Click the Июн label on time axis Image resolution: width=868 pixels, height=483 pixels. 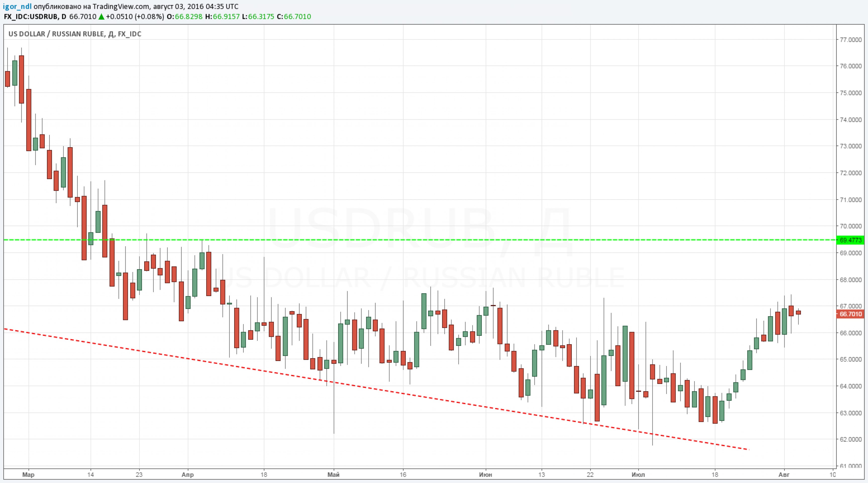click(486, 474)
